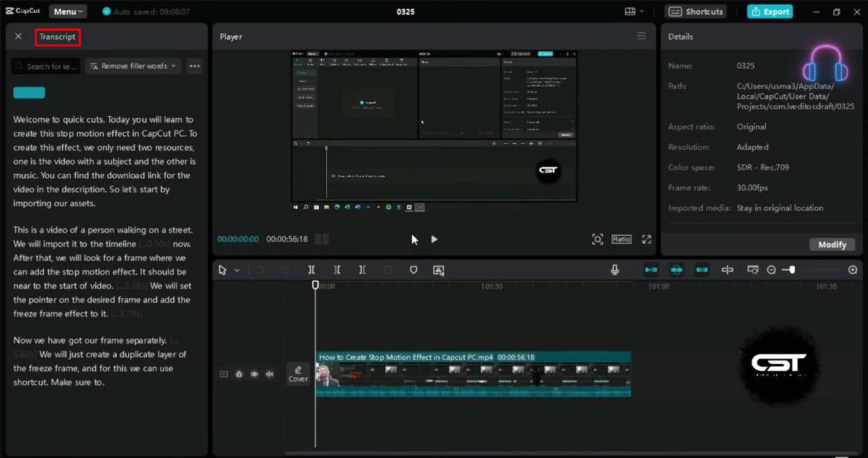The width and height of the screenshot is (868, 458).
Task: Click the zoom-out minus icon on timeline
Action: (x=771, y=270)
